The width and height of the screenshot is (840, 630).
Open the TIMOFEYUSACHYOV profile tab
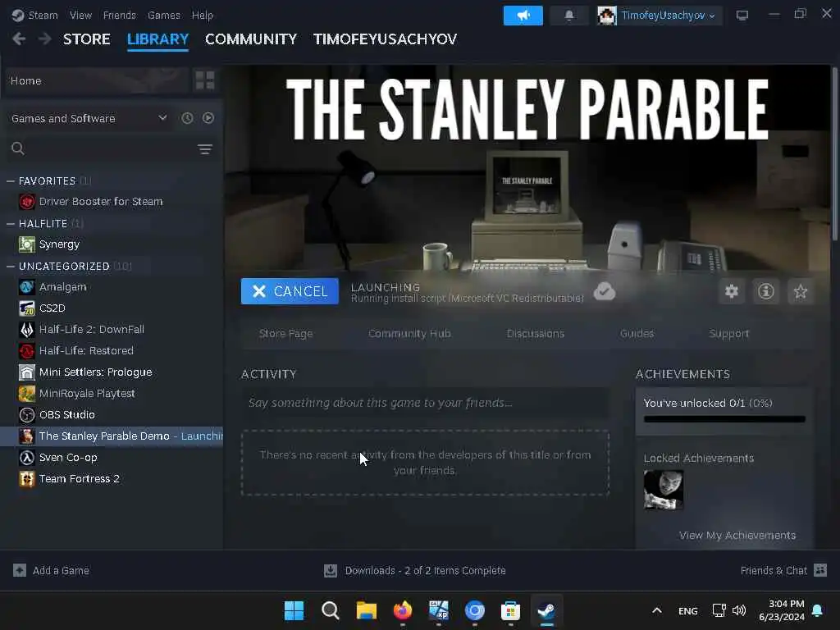(386, 39)
